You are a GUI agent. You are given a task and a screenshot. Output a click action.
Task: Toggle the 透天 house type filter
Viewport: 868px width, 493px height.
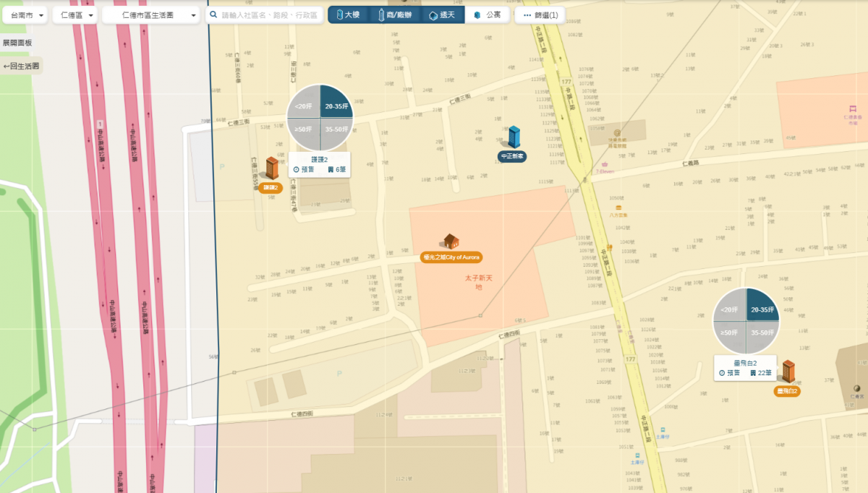(442, 15)
